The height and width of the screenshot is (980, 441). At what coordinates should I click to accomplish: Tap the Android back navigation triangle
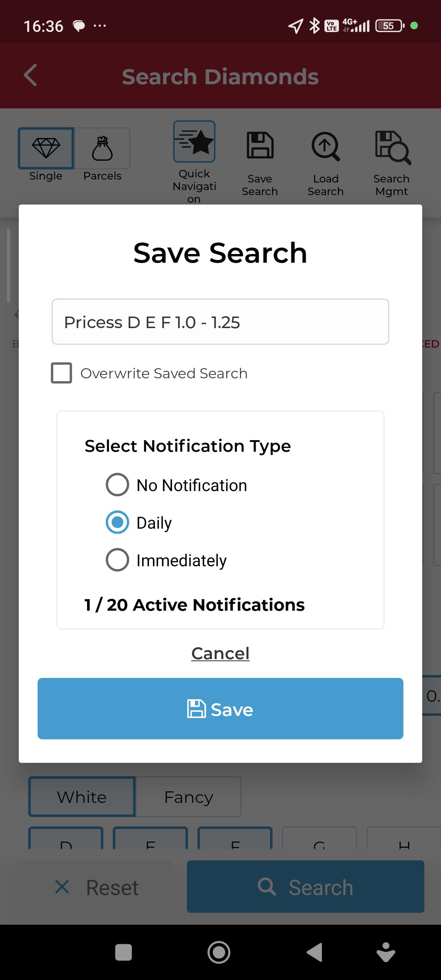[314, 952]
